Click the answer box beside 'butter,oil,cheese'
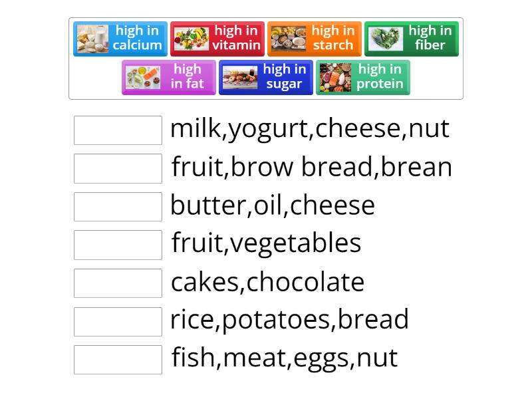Image resolution: width=532 pixels, height=399 pixels. 117,205
